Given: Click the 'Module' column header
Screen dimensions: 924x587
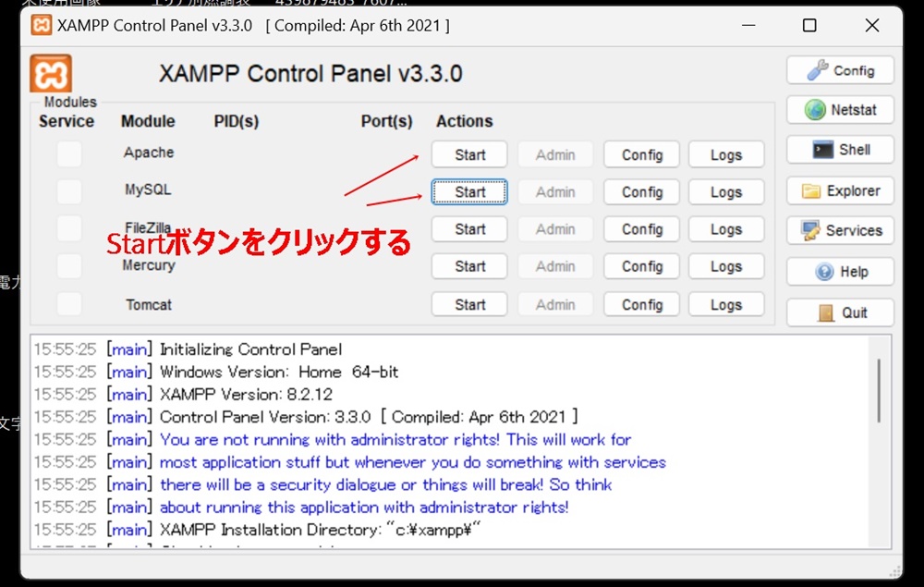Looking at the screenshot, I should click(x=148, y=121).
